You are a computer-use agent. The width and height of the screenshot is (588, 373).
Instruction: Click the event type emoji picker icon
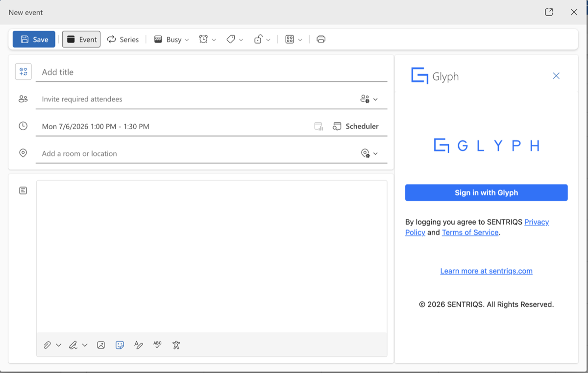24,72
